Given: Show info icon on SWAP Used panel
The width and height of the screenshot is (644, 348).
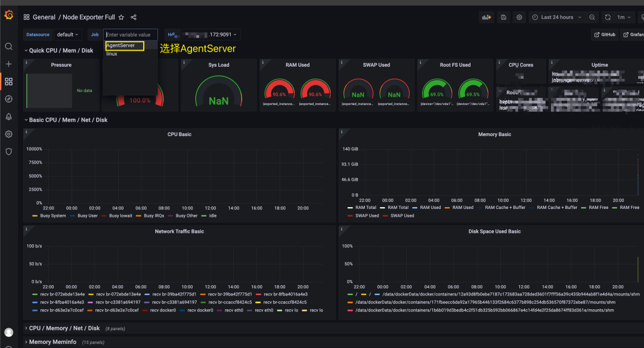Looking at the screenshot, I should pos(342,63).
